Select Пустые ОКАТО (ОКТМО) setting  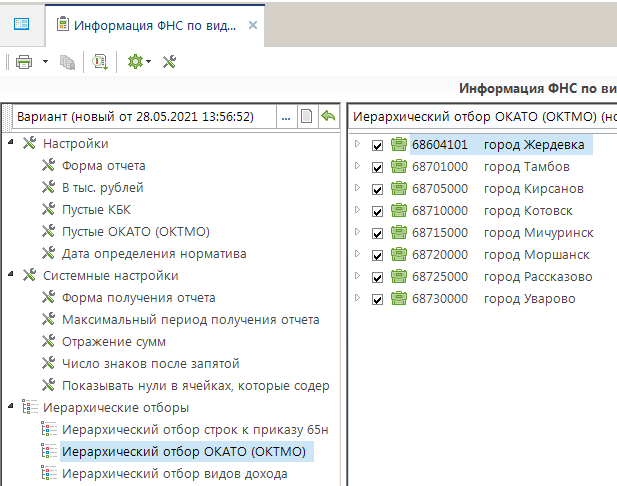point(136,232)
